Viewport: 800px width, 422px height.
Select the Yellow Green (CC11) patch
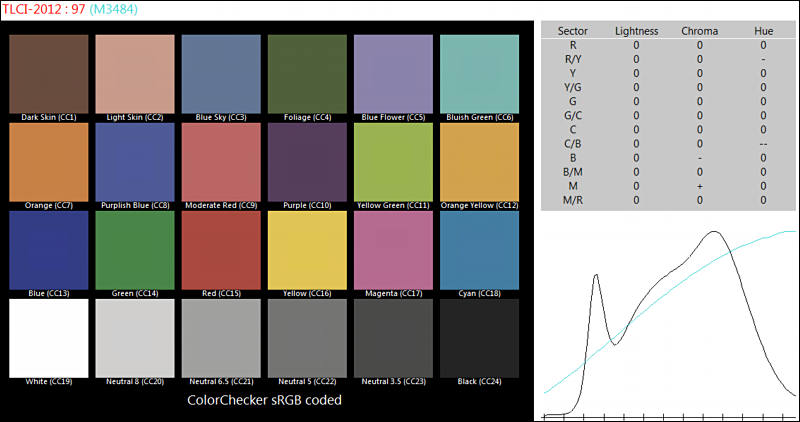point(393,161)
